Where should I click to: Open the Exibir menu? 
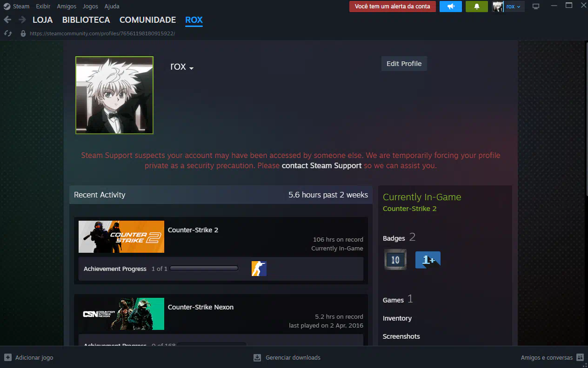pyautogui.click(x=43, y=7)
